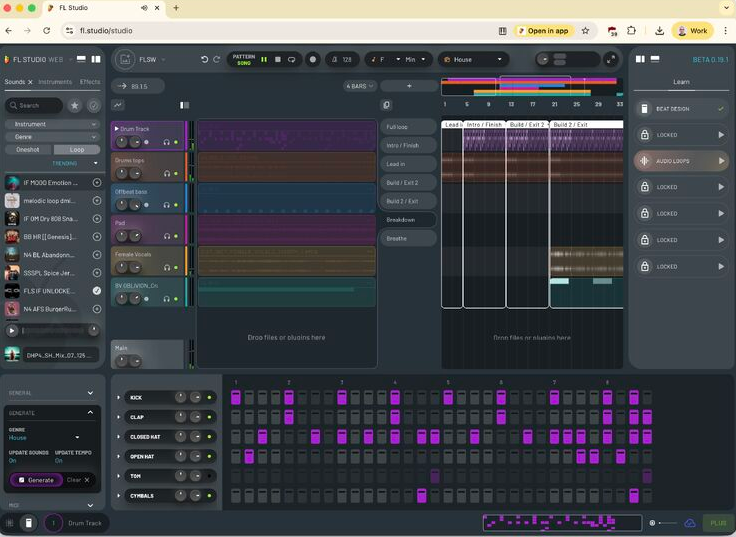Mute the CLAP channel using its green LED
This screenshot has width=736, height=537.
pos(209,417)
